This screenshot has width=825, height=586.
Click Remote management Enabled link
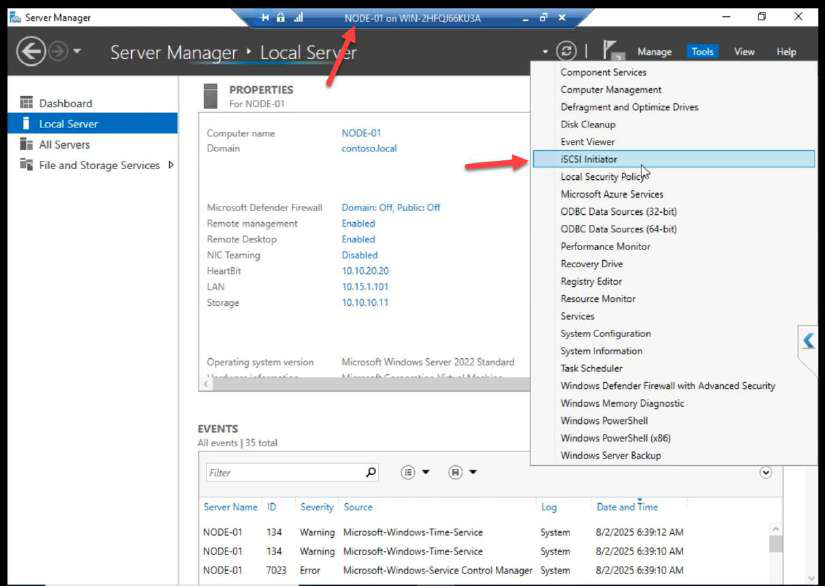tap(358, 223)
